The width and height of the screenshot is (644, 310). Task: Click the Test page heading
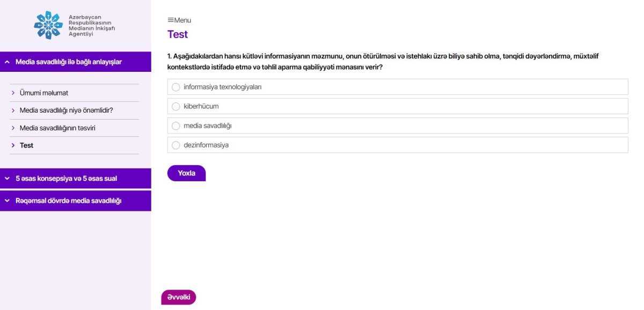(x=178, y=34)
